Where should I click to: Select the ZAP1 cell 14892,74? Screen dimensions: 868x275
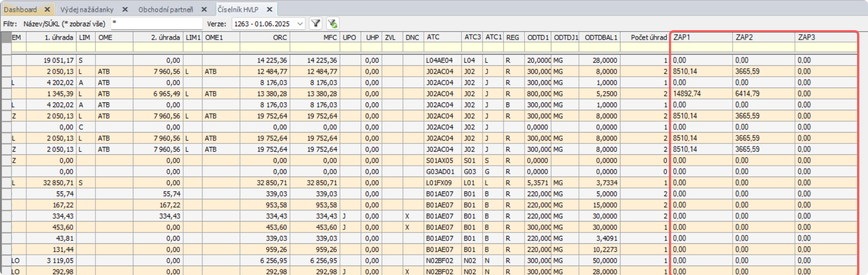pos(702,93)
